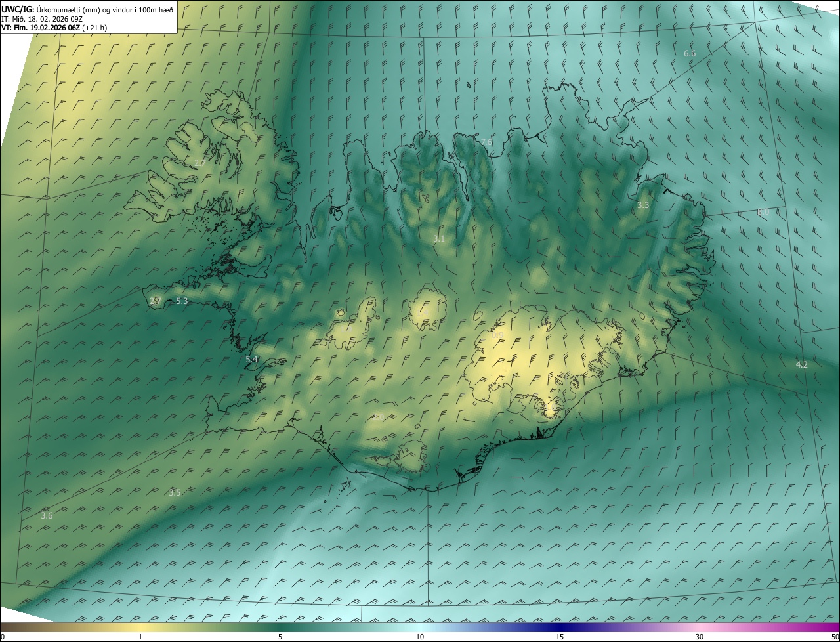Click the 0.9 value over the large glacier

[497, 335]
